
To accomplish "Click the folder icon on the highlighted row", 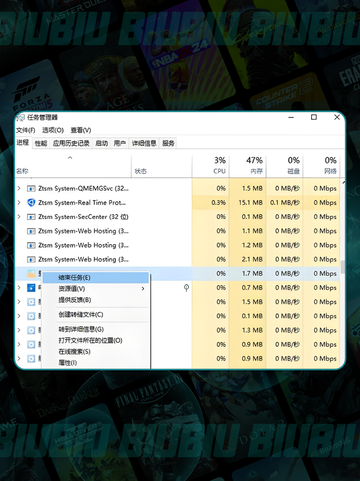I will (31, 274).
